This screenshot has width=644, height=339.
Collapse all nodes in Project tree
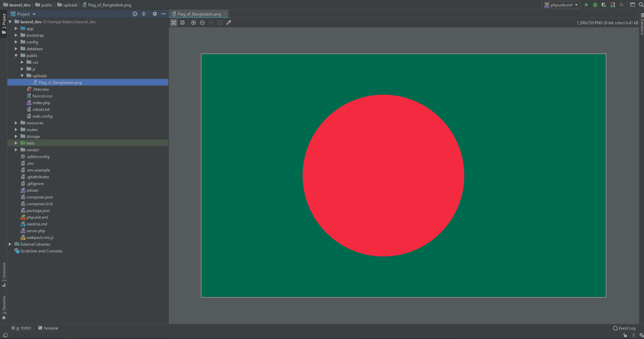point(144,14)
